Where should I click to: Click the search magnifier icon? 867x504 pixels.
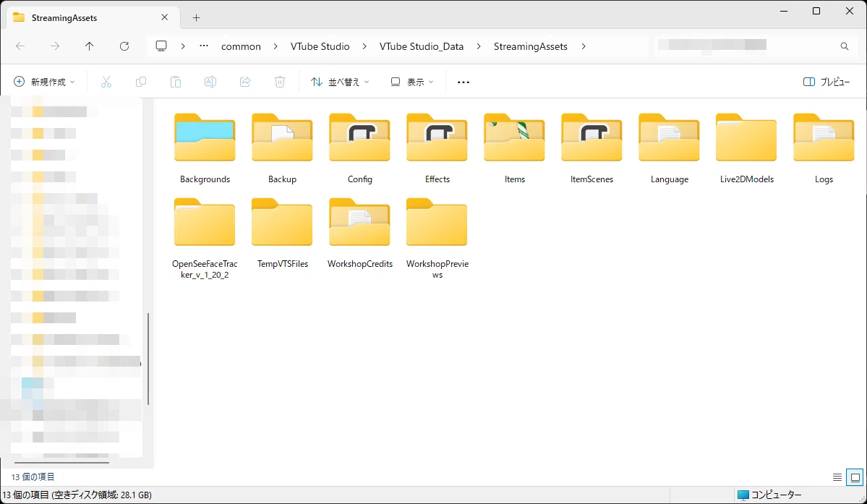pos(845,46)
